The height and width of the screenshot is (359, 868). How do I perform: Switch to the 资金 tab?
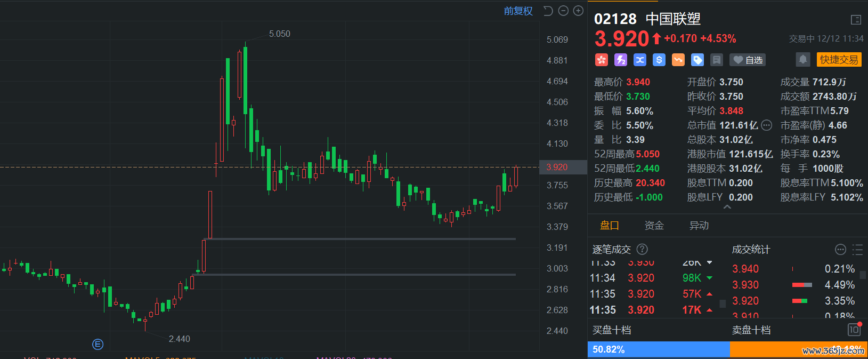pos(654,226)
